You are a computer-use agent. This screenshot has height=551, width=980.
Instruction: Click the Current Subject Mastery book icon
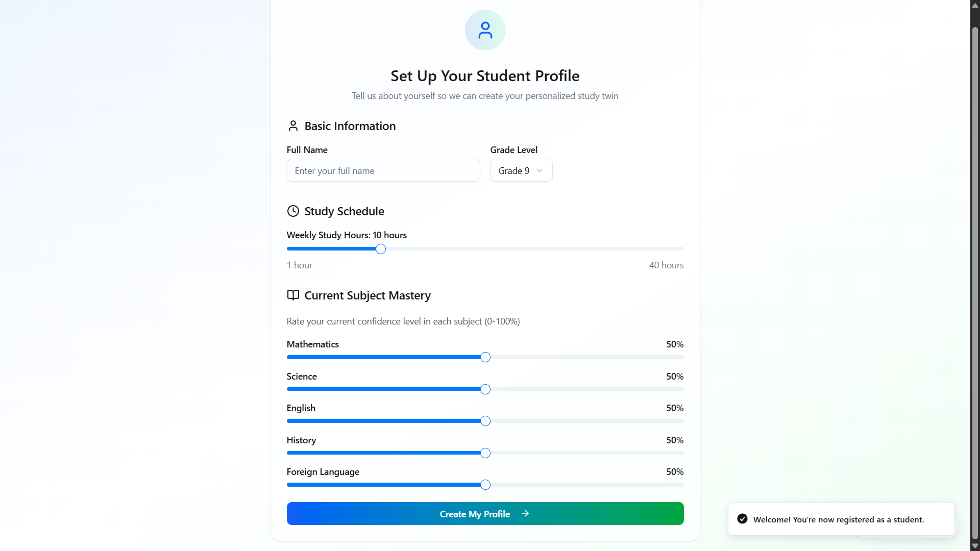tap(293, 295)
